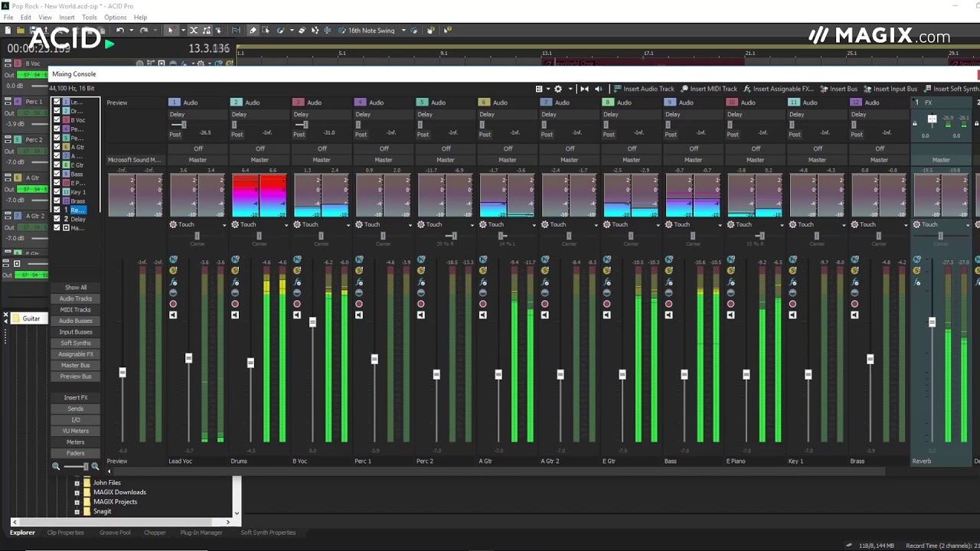Click the Lead Voc volume fader handle

[x=188, y=358]
